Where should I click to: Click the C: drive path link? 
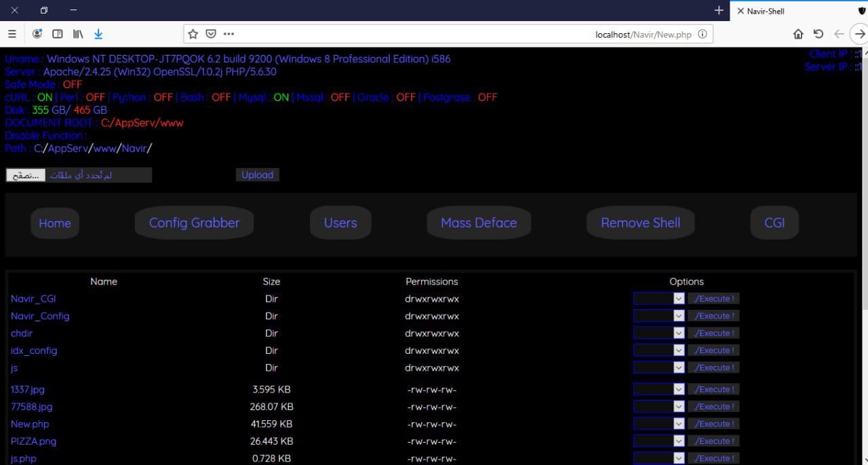tap(39, 148)
